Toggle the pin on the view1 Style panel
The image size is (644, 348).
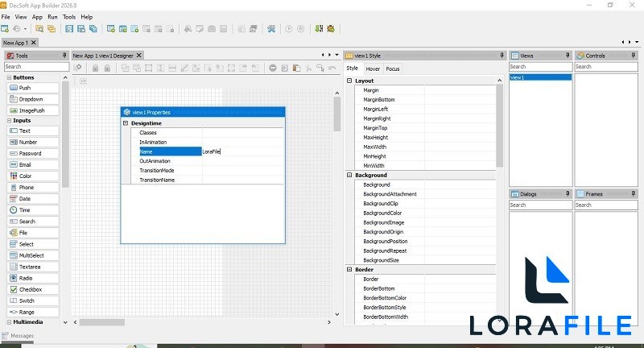502,55
